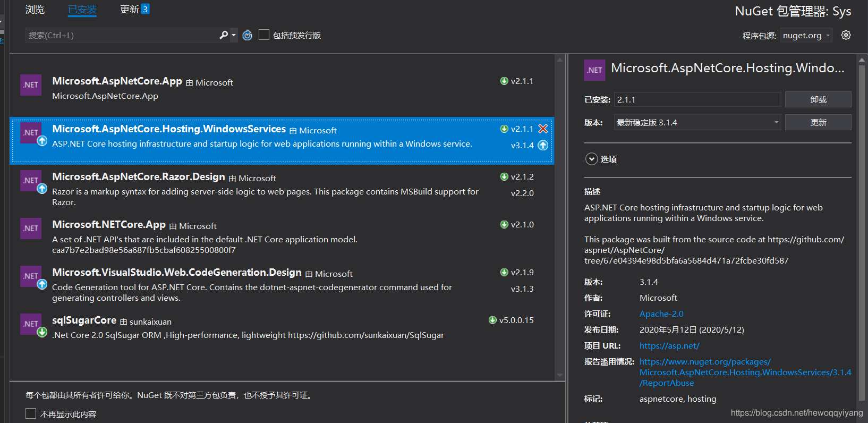
Task: Click the v3.1.3 available version of CodeGeneration.Design
Action: tap(522, 289)
